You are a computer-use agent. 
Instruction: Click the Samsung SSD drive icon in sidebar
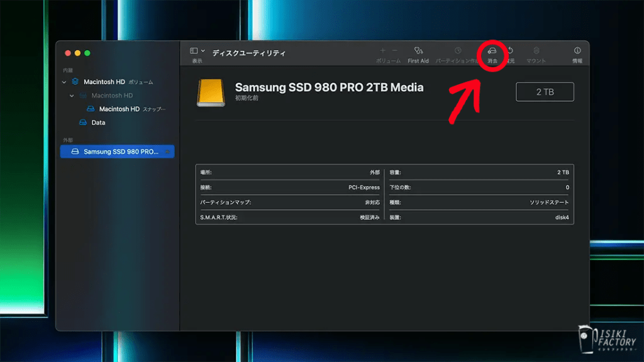click(x=75, y=151)
